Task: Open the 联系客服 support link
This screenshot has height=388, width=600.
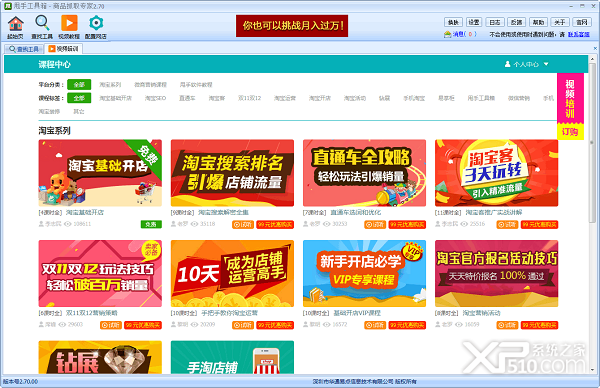Action: pos(579,34)
